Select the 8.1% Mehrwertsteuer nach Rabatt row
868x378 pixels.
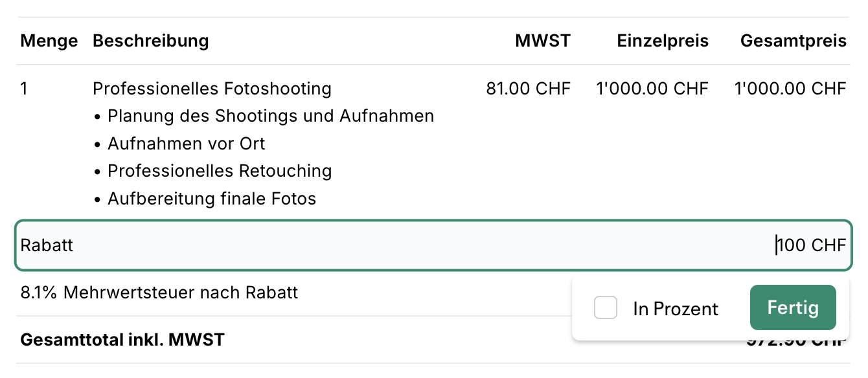pyautogui.click(x=159, y=293)
